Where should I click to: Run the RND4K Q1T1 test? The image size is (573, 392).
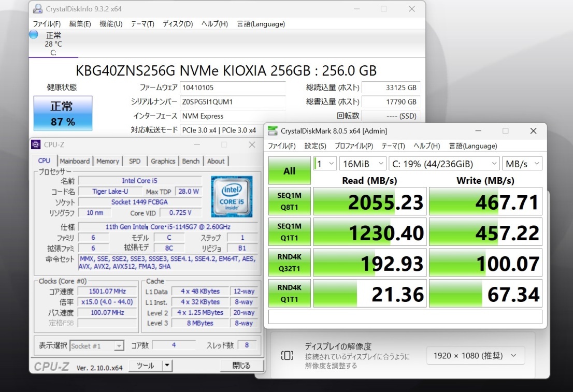pyautogui.click(x=290, y=294)
